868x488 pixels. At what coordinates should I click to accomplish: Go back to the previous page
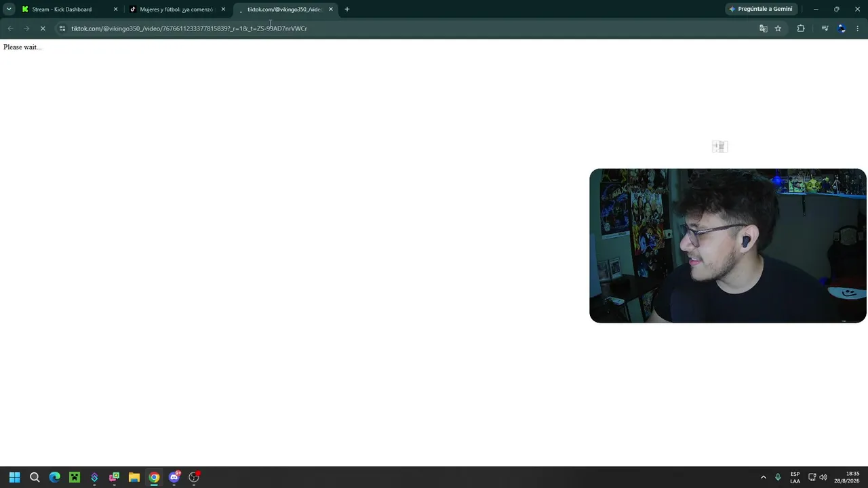click(x=10, y=28)
